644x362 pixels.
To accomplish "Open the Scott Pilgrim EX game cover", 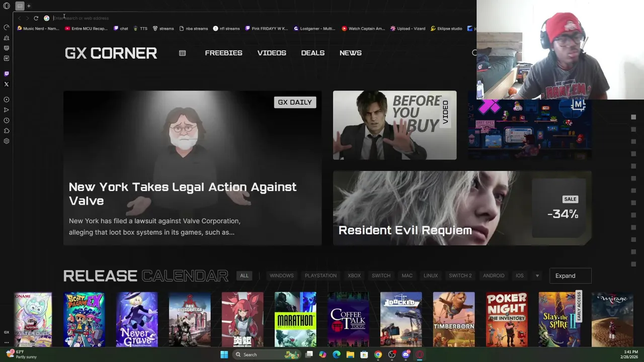I will (84, 319).
